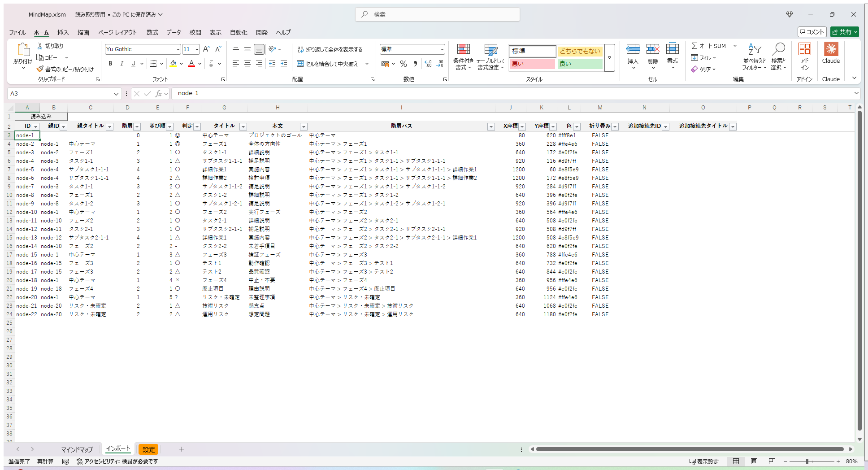Viewport: 868px width, 470px height.
Task: Open the ファイル menu tab
Action: (x=17, y=32)
